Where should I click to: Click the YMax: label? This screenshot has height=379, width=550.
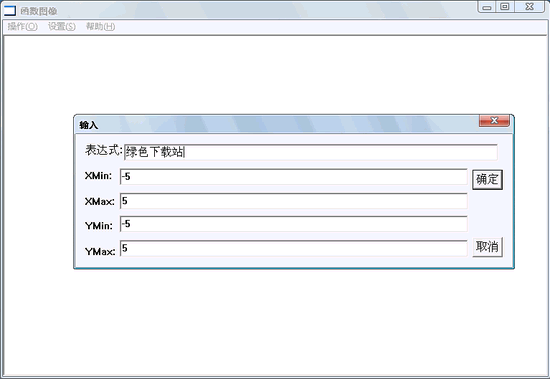(100, 251)
